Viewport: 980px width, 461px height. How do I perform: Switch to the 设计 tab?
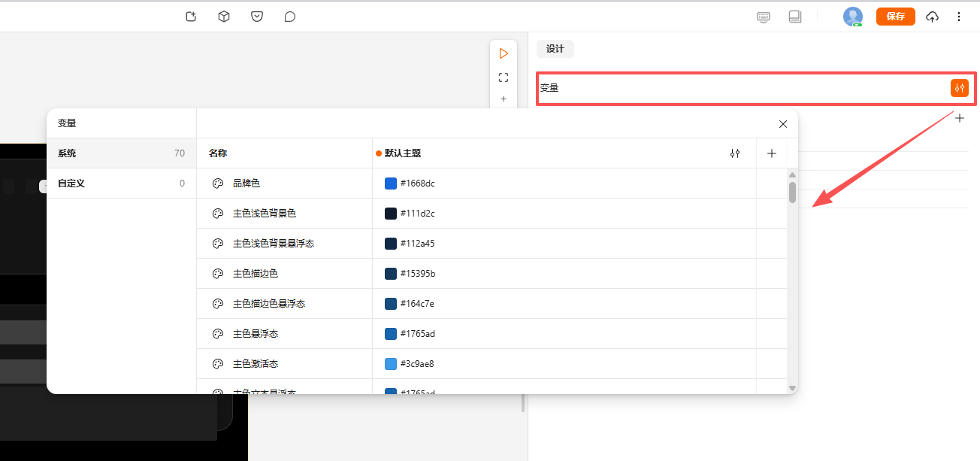pyautogui.click(x=555, y=48)
